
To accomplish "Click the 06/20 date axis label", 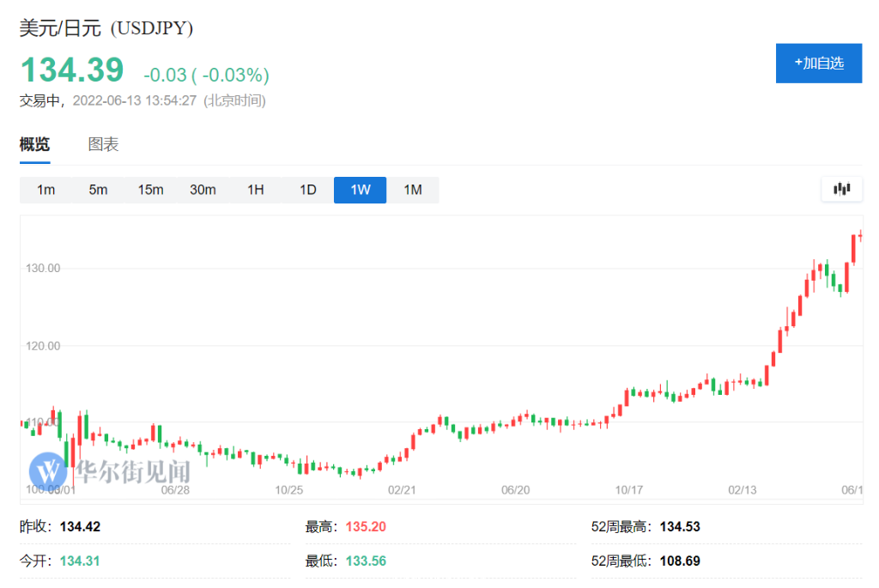I will (515, 490).
